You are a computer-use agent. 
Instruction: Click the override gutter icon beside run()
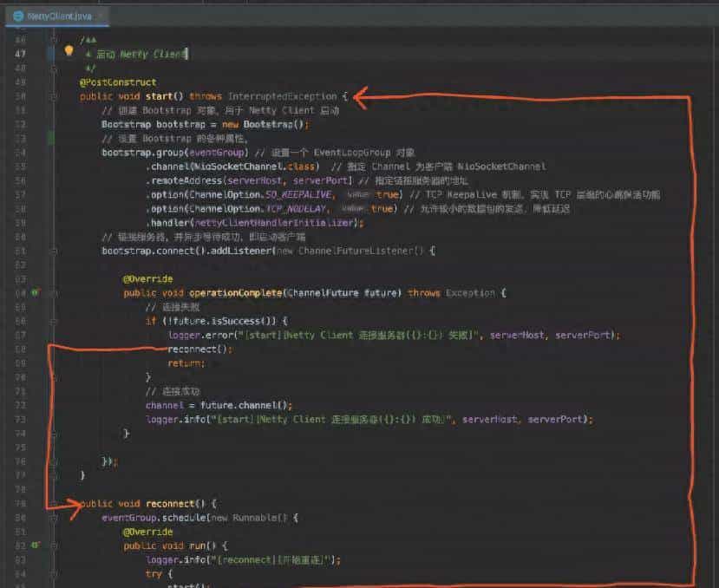pyautogui.click(x=35, y=546)
